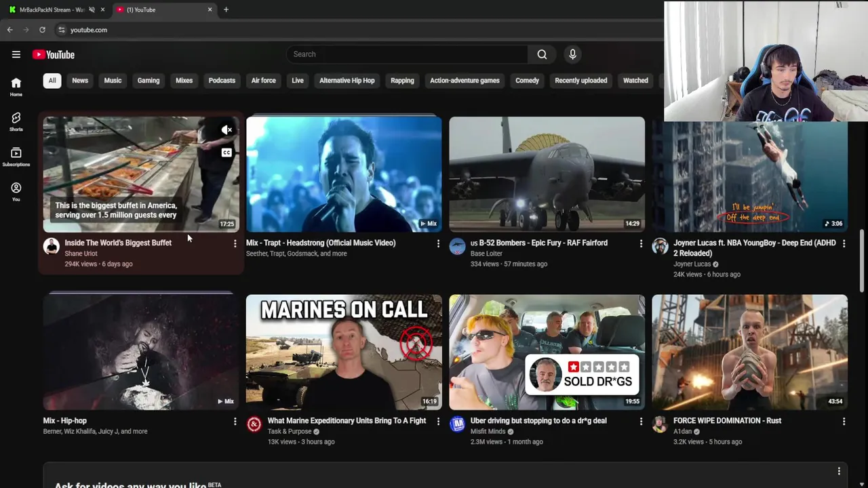
Task: Select the Gaming filter chip
Action: [x=149, y=81]
